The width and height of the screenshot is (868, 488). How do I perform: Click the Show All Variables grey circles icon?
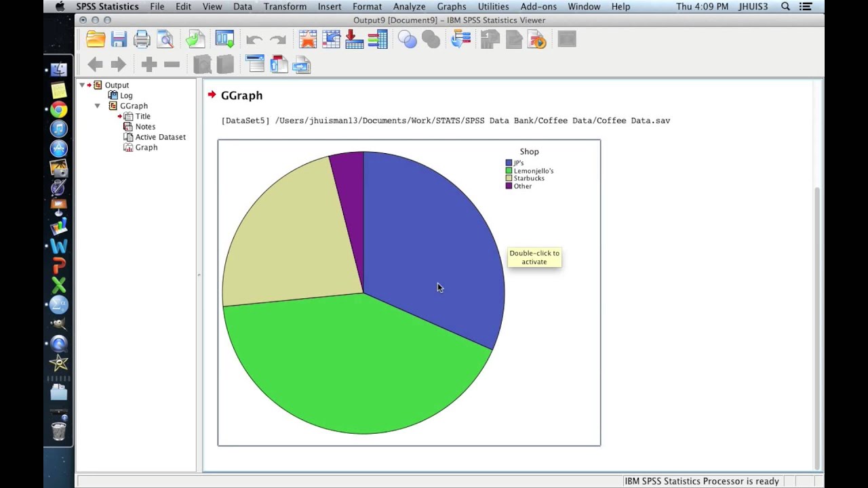click(431, 39)
